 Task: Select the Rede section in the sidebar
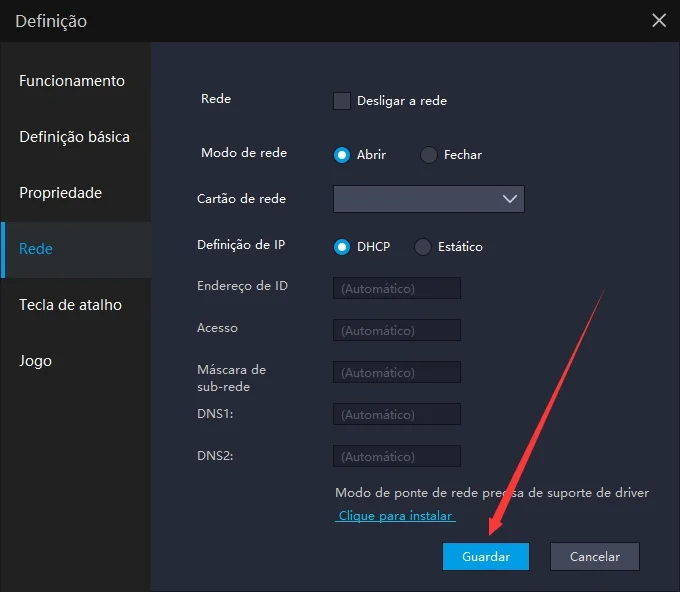click(x=75, y=249)
